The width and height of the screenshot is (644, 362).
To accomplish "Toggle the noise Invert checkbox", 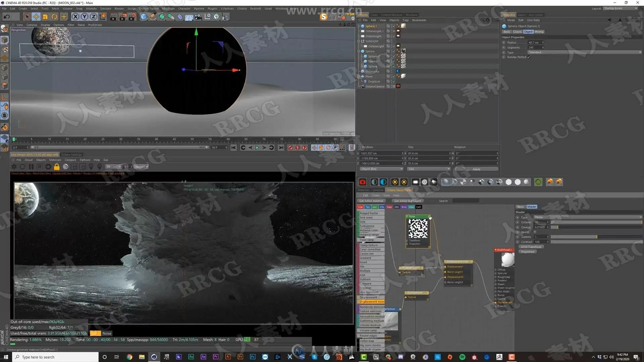I will point(535,232).
